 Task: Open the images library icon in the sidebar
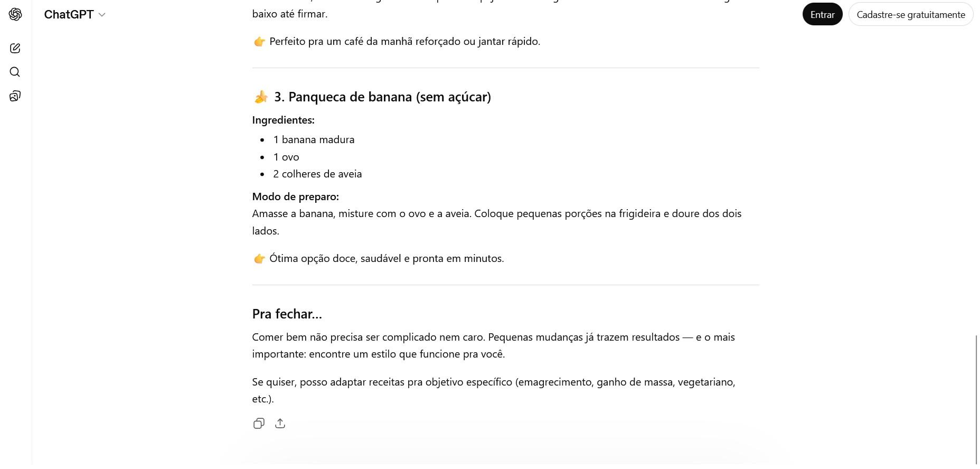coord(15,96)
